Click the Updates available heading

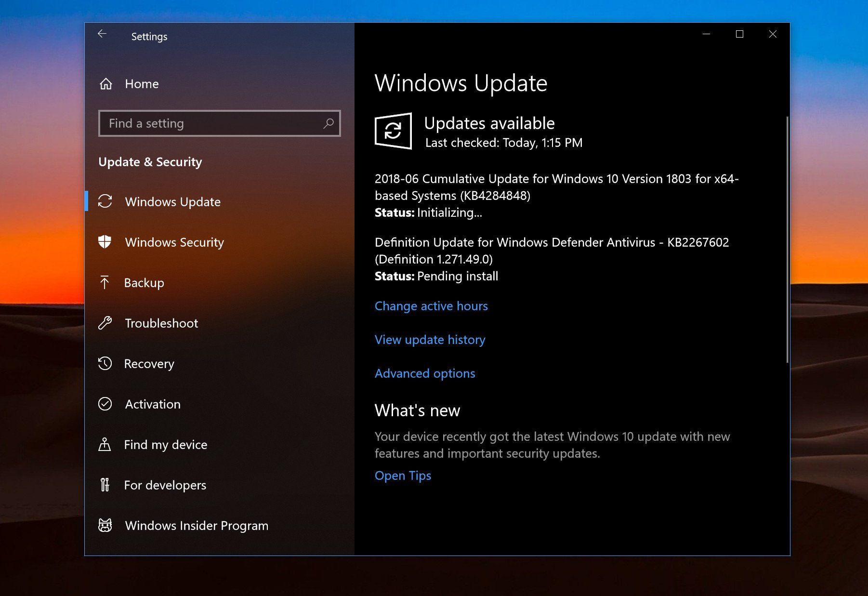(489, 123)
